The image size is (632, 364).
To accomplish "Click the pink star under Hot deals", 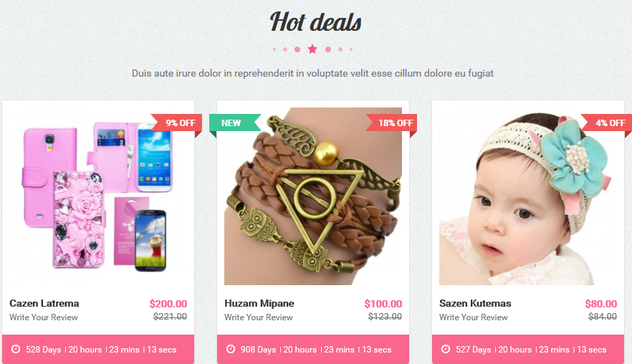I will coord(312,49).
